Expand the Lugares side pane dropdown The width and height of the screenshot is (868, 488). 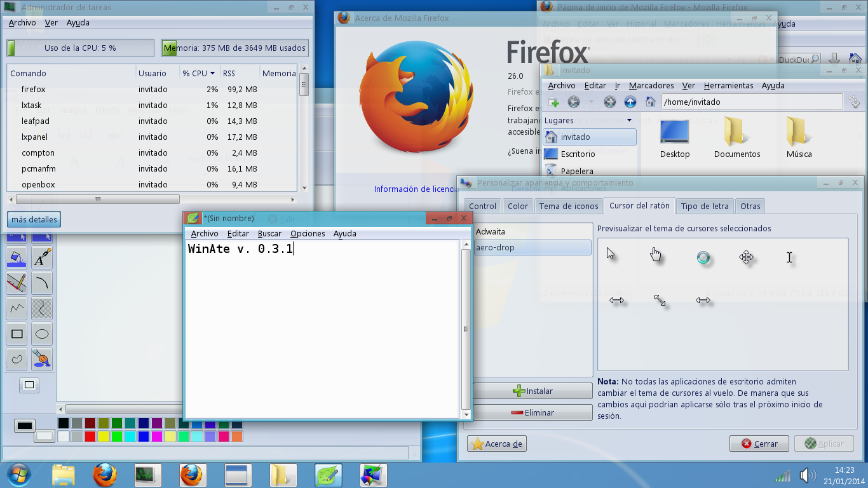pyautogui.click(x=629, y=120)
